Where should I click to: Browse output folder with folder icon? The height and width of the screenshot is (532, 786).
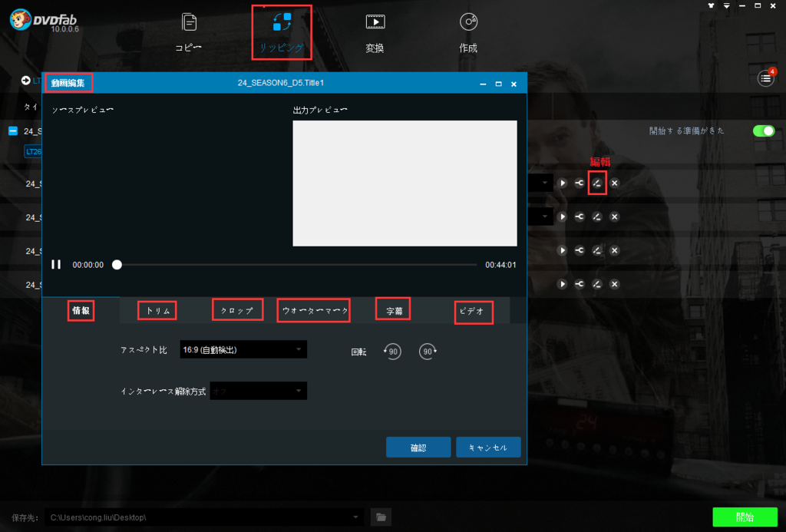381,517
